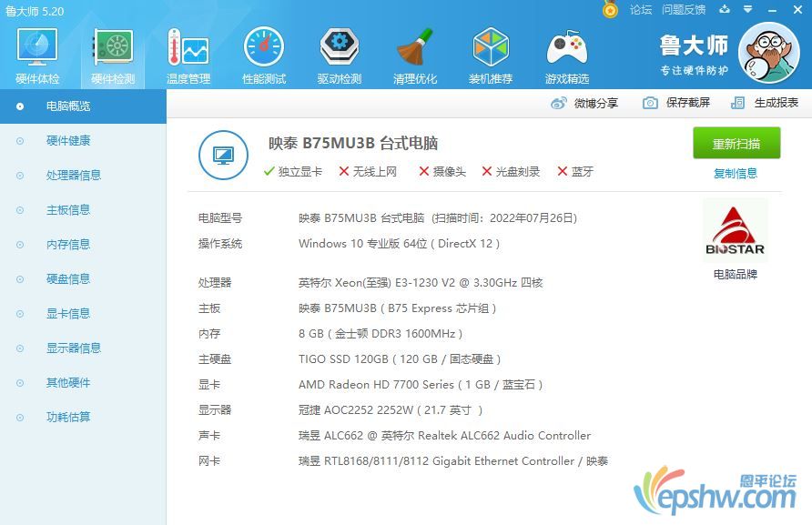Open 清理优化 cleanup broom tool
Screen dimensions: 812x525
point(415,56)
